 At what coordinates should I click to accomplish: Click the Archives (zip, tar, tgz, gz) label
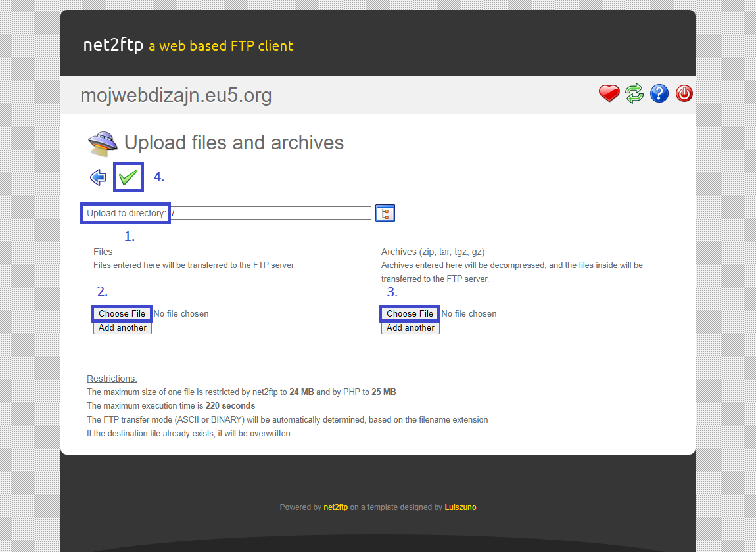pos(433,252)
